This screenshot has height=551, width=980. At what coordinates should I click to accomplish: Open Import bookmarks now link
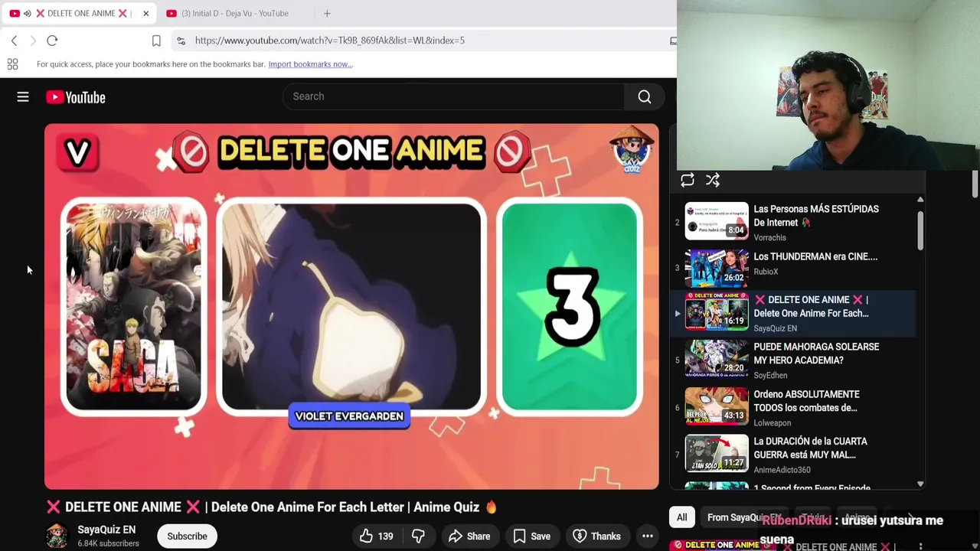310,64
